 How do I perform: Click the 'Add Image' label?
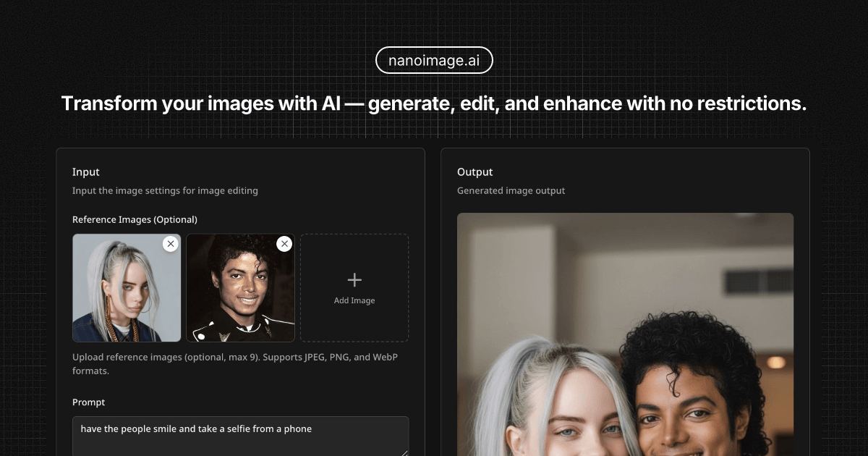tap(354, 300)
